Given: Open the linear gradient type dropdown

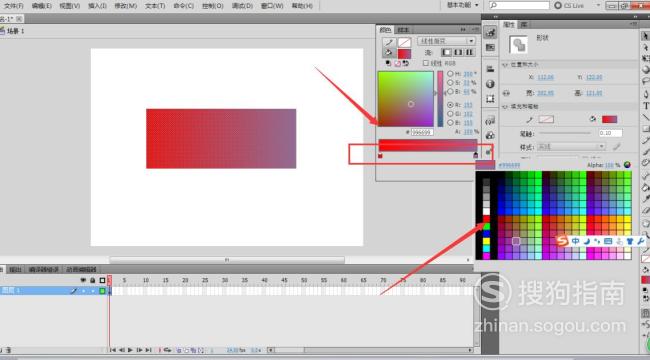Looking at the screenshot, I should click(x=446, y=41).
